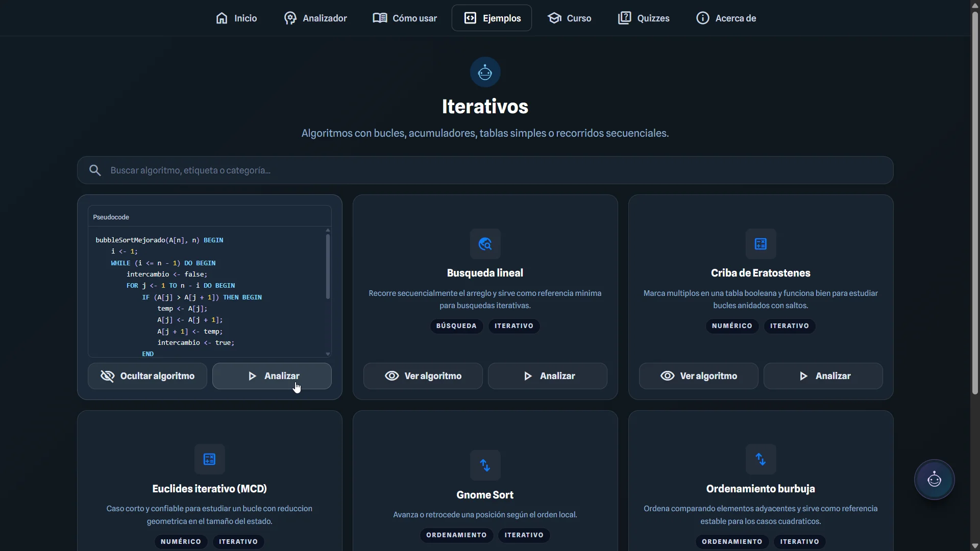The width and height of the screenshot is (980, 551).
Task: Click ITERATIVO tag on Euclides iterativo card
Action: [238, 542]
